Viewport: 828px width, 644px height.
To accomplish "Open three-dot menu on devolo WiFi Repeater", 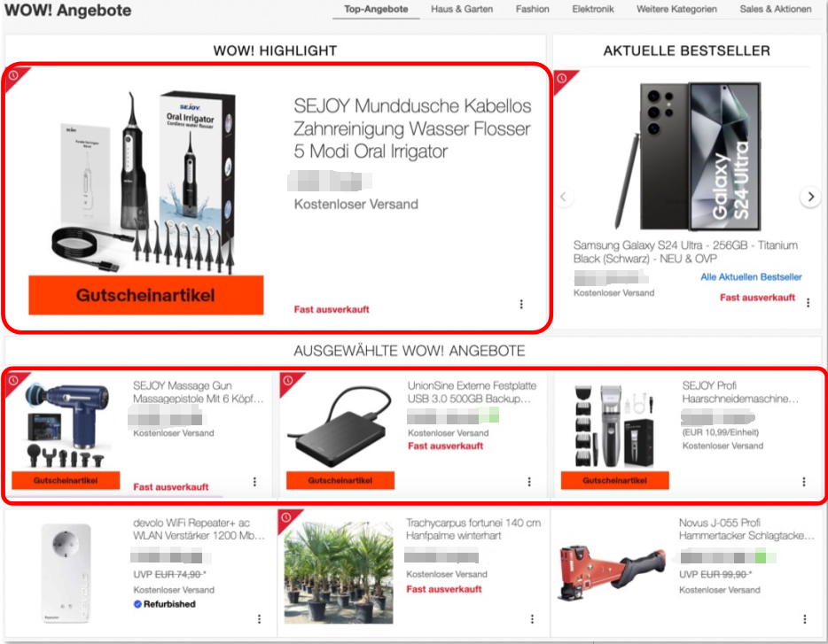I will (x=259, y=618).
